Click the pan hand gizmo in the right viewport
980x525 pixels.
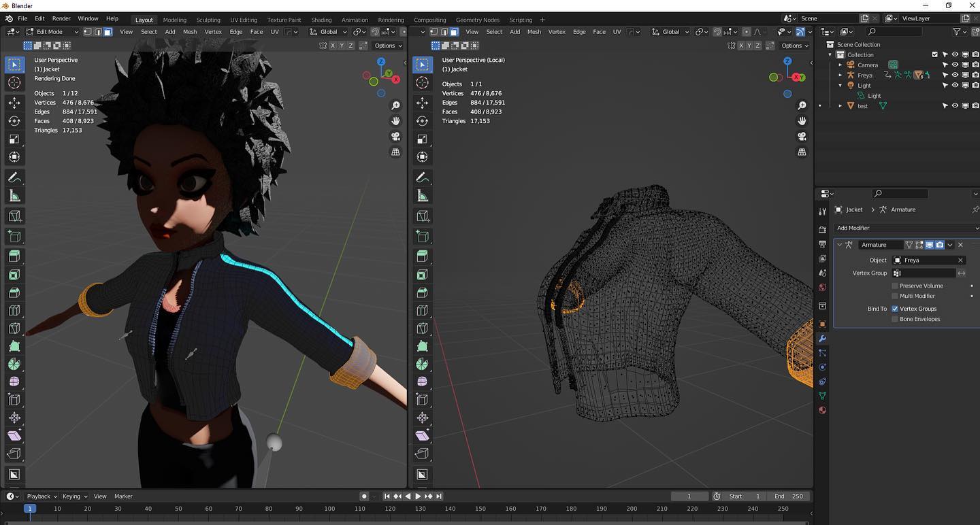(x=802, y=121)
